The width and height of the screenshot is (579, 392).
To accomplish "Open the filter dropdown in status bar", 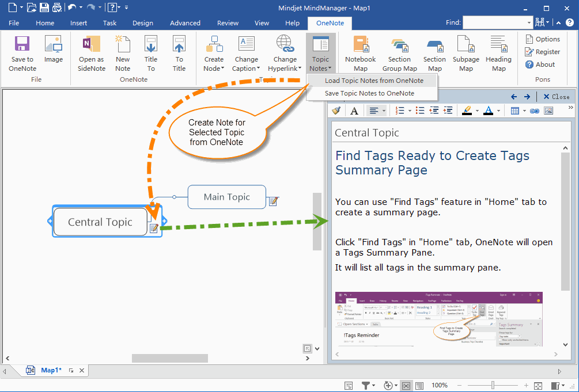I will (x=374, y=386).
